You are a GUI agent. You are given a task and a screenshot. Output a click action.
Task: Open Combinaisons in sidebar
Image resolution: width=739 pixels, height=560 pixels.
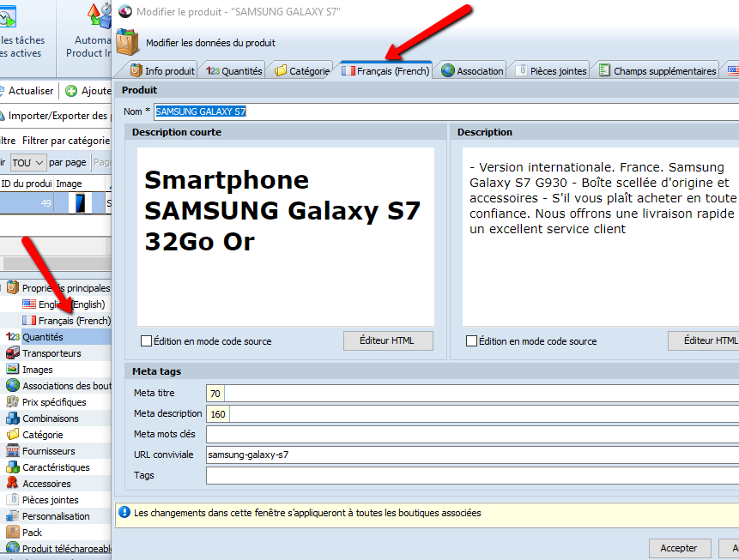pos(51,418)
